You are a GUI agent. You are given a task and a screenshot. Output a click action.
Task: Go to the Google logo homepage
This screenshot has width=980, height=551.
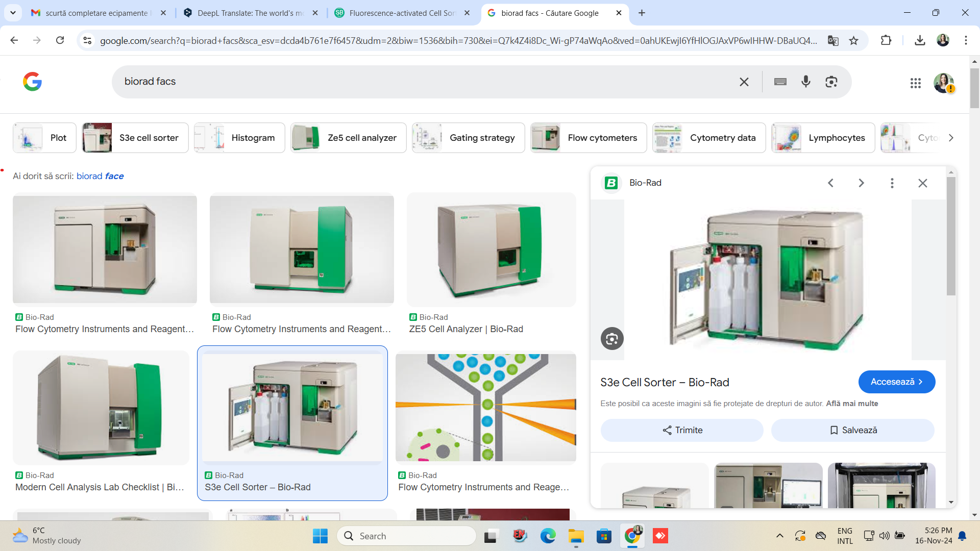32,82
